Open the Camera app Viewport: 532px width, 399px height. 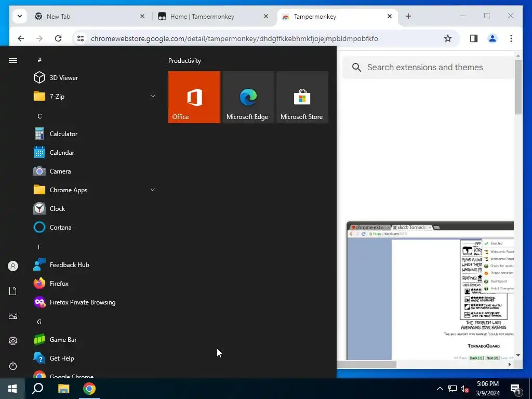95,171
